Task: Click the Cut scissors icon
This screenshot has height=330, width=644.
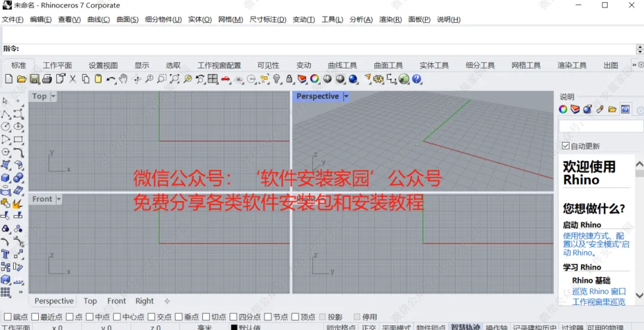Action: pos(73,79)
